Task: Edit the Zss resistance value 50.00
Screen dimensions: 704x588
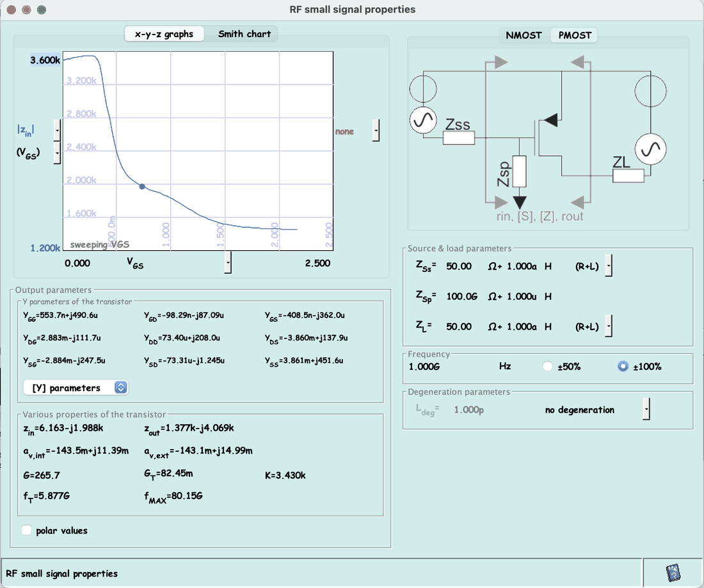Action: click(x=459, y=266)
